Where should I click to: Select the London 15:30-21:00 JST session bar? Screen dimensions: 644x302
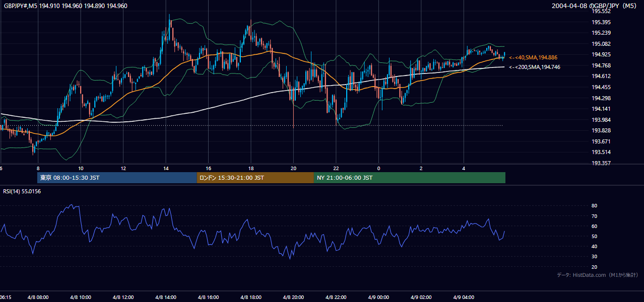pos(255,178)
